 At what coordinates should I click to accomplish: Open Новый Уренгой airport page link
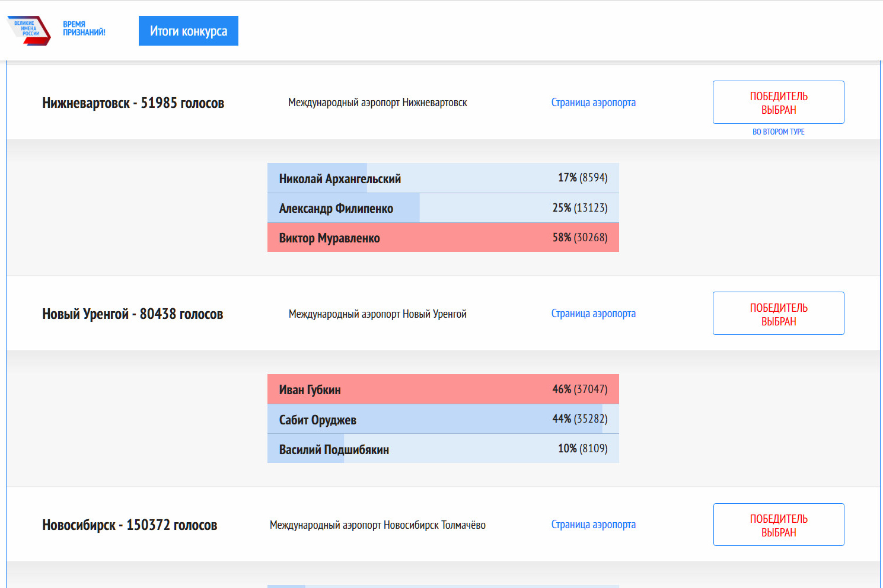(x=593, y=314)
